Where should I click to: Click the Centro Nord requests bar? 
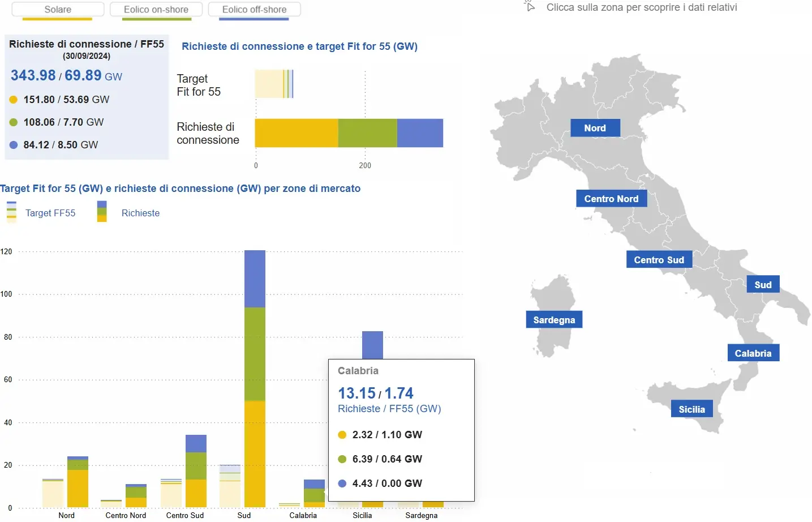[136, 495]
